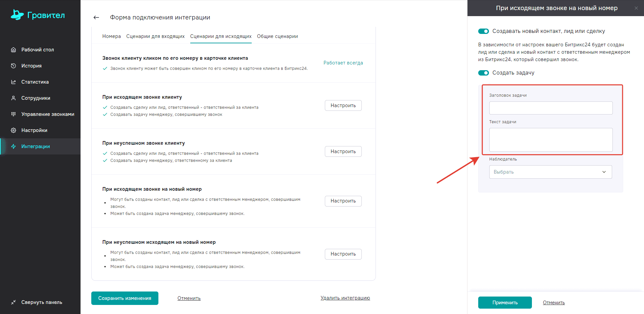Focus the Заголовок задачи input field

click(x=551, y=108)
